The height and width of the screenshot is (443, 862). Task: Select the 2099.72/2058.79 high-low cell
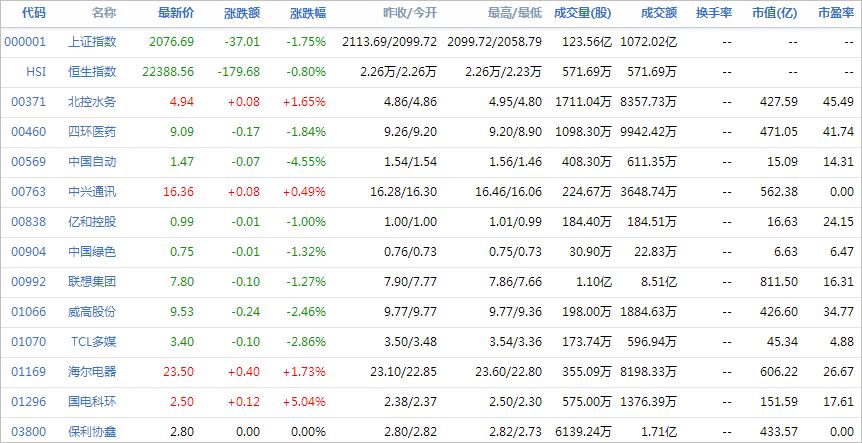coord(495,42)
